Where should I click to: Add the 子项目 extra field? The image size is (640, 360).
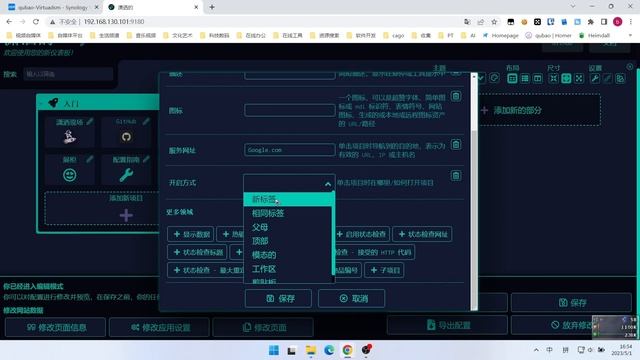click(384, 270)
